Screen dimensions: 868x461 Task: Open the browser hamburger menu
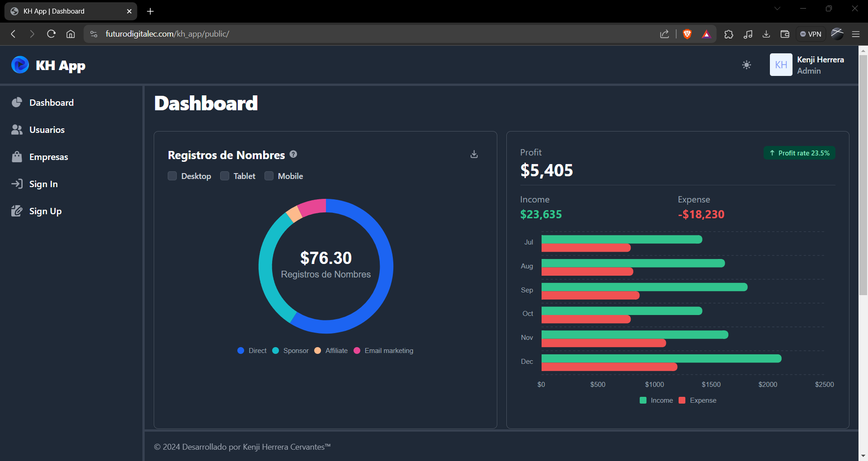(x=855, y=34)
